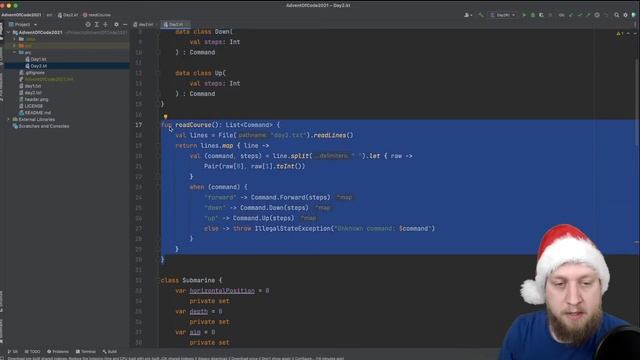Open the Problems tool window tab
Viewport: 640px width, 360px height.
point(58,351)
